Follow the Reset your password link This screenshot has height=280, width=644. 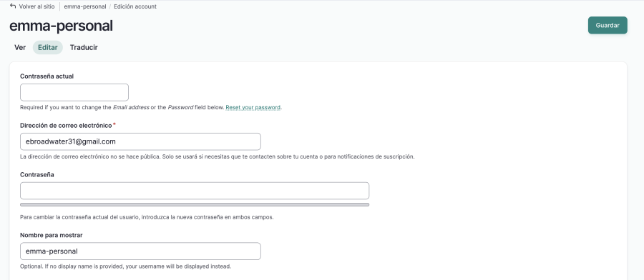click(253, 107)
